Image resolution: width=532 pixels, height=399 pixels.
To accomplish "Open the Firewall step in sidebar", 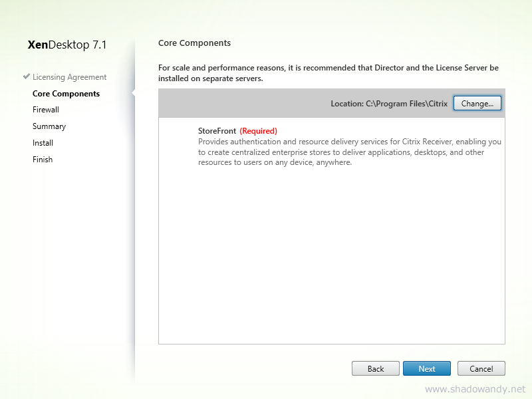I will pyautogui.click(x=46, y=110).
